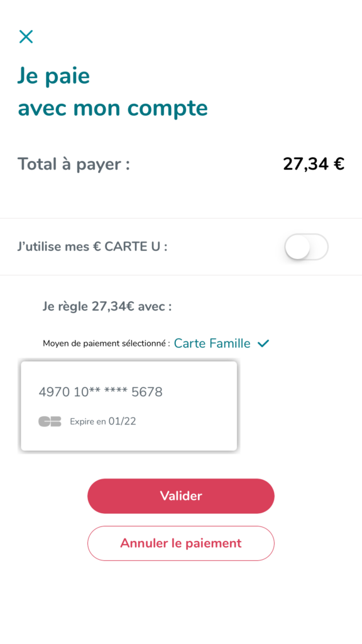Click the CB card network logo
362x644 pixels.
pyautogui.click(x=50, y=421)
